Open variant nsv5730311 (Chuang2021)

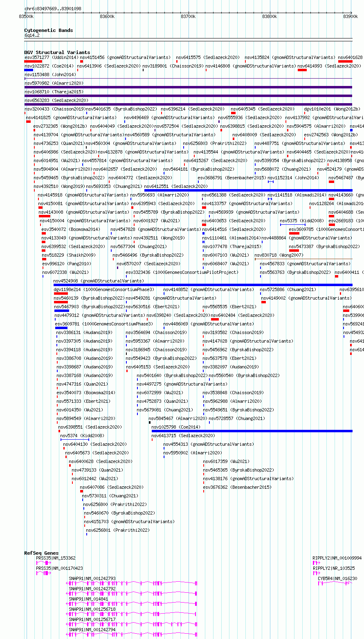point(110,496)
